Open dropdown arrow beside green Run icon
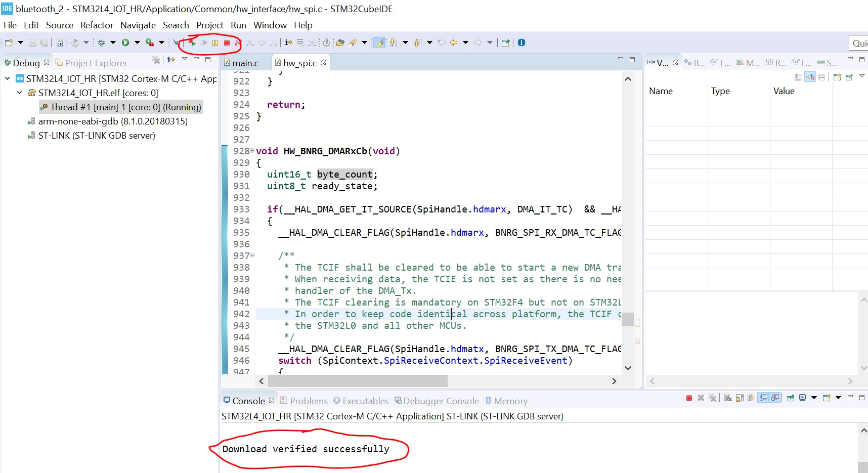 [137, 42]
